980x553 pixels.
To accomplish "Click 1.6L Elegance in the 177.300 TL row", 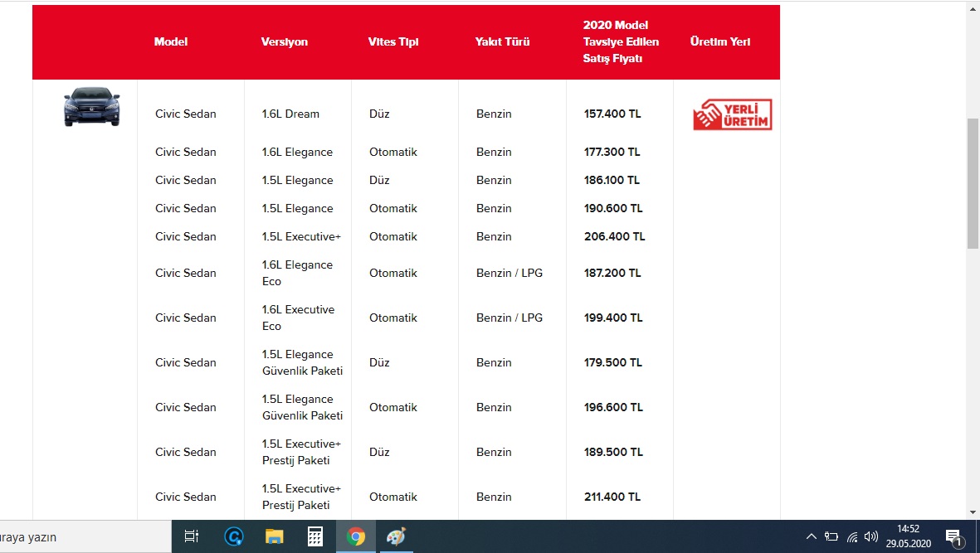I will 298,153.
